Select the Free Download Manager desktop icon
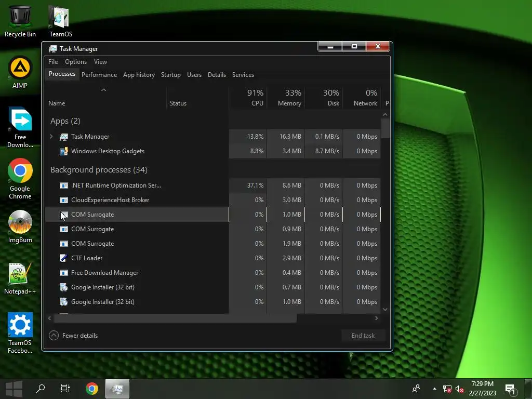This screenshot has height=399, width=532. pyautogui.click(x=20, y=128)
